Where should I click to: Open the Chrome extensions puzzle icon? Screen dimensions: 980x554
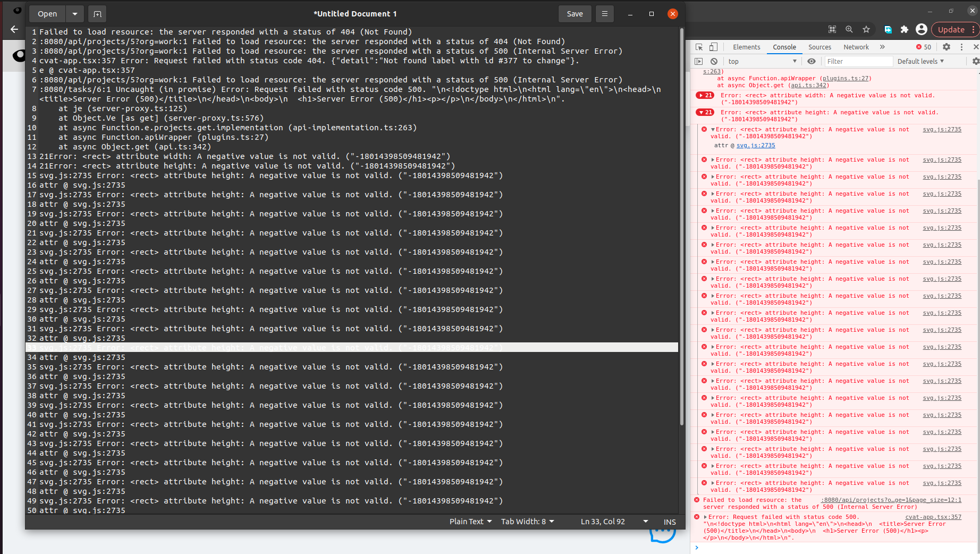coord(904,29)
